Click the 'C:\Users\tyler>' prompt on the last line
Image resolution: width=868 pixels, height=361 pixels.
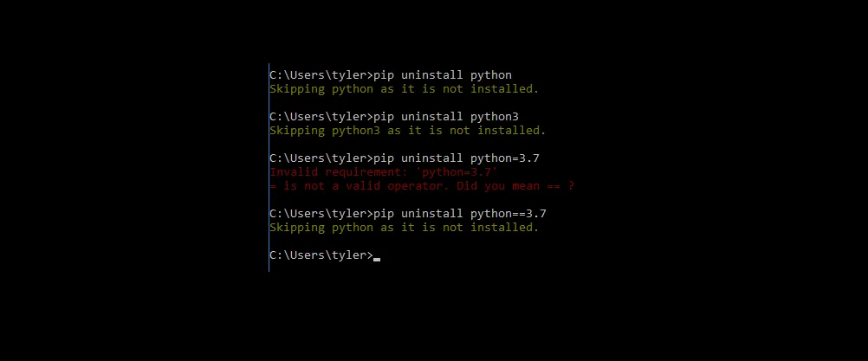[x=321, y=255]
